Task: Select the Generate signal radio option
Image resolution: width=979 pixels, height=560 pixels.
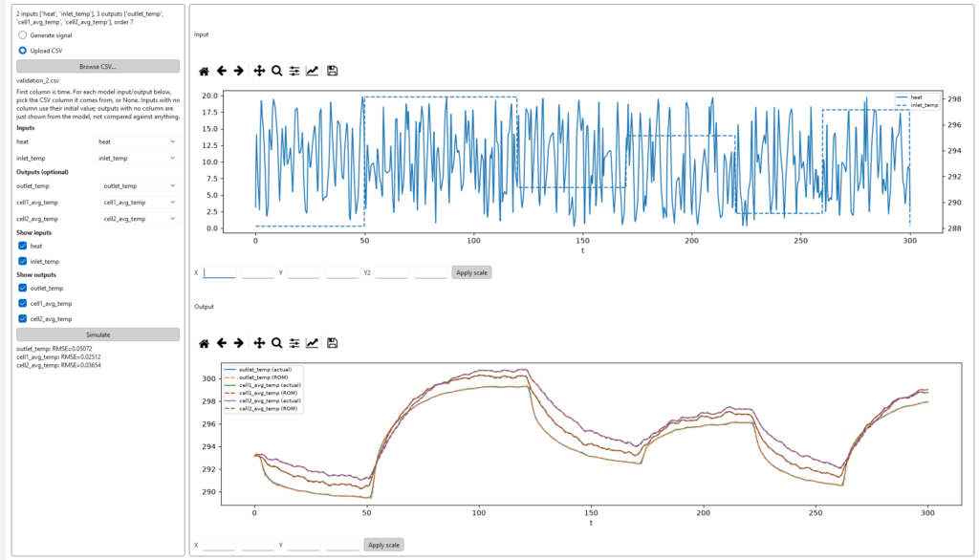Action: pos(23,35)
